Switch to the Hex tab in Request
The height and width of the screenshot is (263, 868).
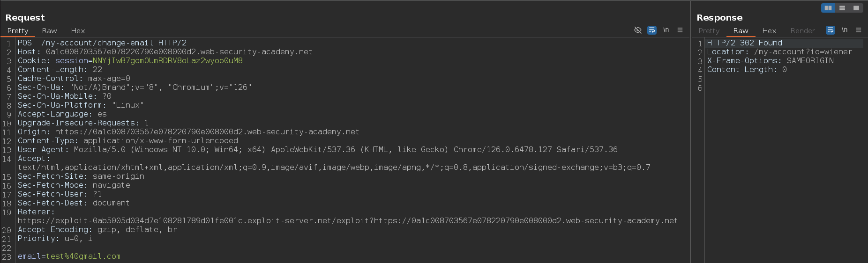click(78, 31)
